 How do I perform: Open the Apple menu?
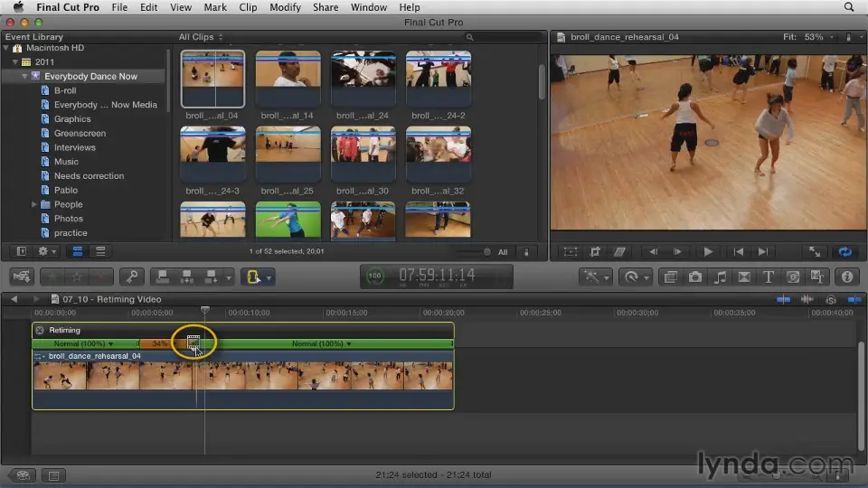point(18,7)
